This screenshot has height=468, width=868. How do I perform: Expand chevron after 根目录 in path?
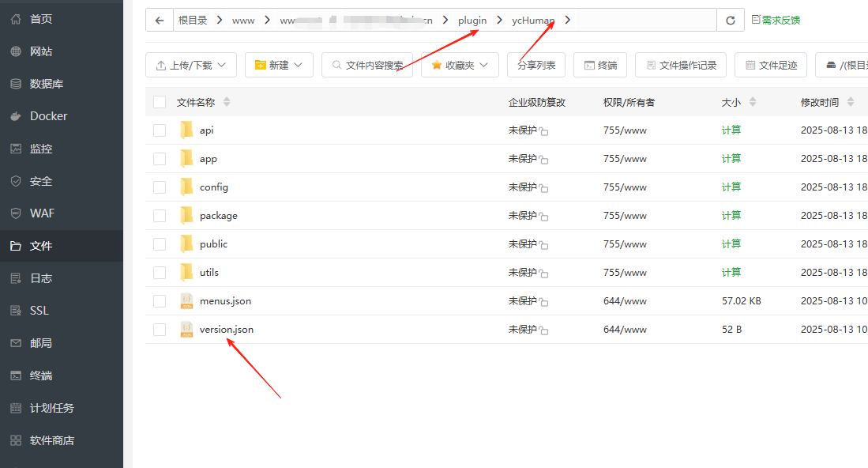(220, 21)
